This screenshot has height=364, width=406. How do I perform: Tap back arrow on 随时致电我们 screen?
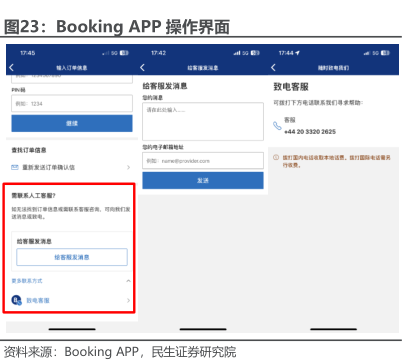(x=273, y=68)
